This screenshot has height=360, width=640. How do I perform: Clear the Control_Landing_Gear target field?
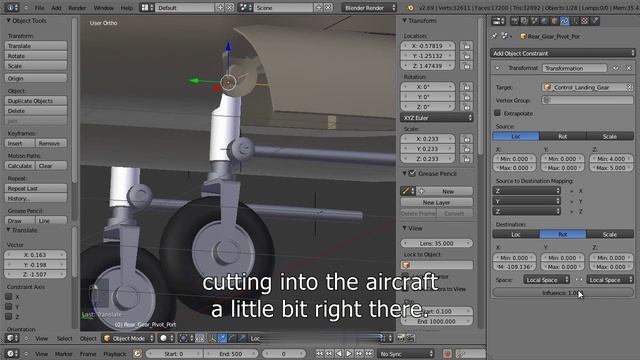click(x=629, y=87)
